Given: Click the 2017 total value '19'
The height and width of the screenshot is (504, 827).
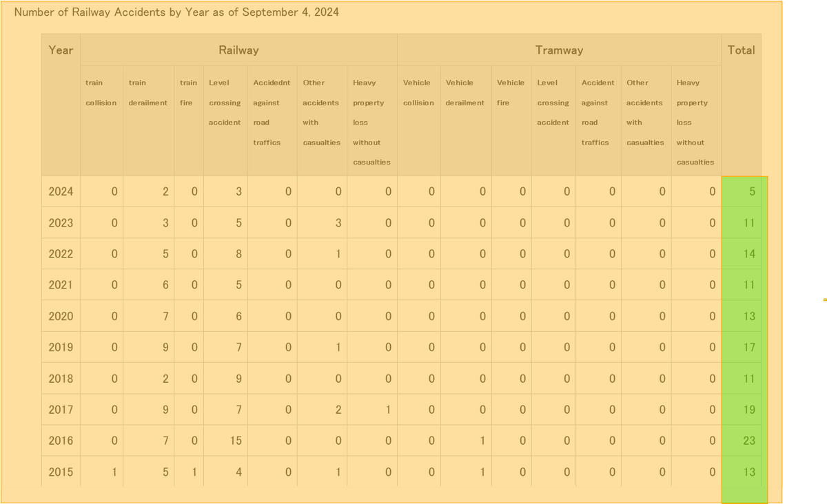Looking at the screenshot, I should (x=749, y=410).
